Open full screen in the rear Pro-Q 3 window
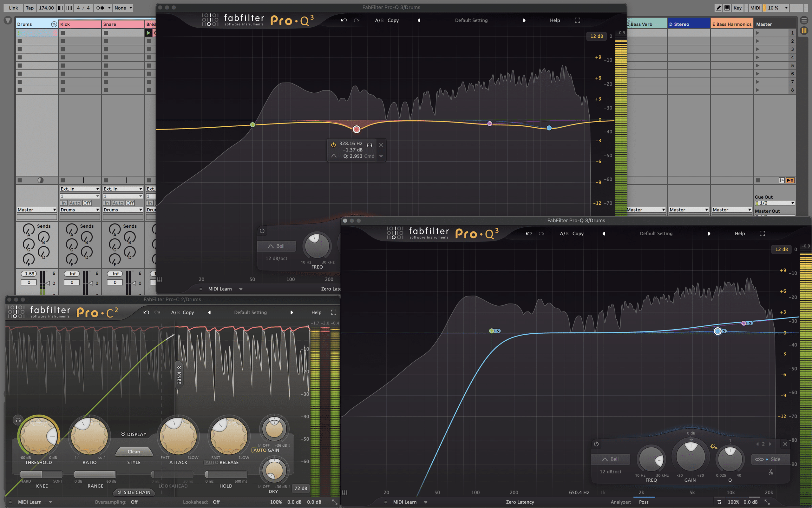Image resolution: width=812 pixels, height=508 pixels. 578,20
